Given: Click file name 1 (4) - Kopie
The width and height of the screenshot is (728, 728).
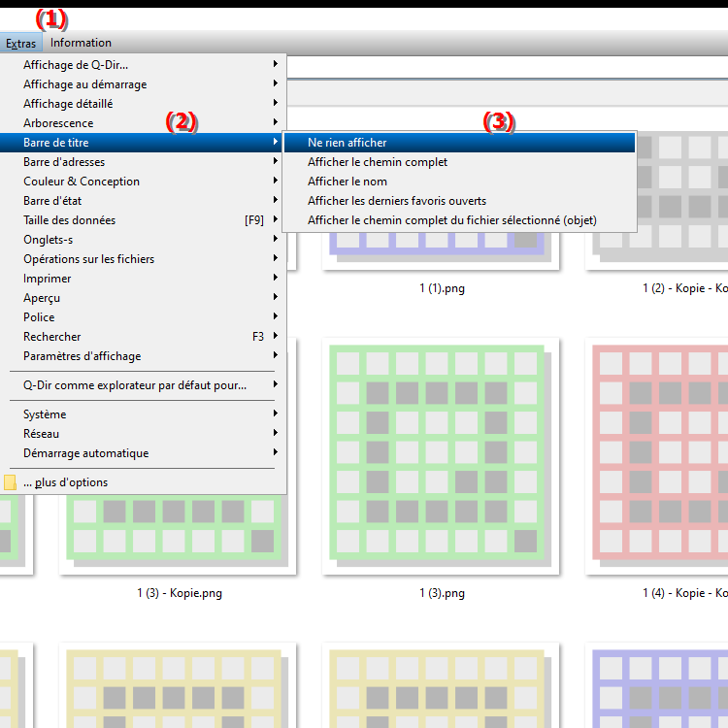Looking at the screenshot, I should [x=685, y=593].
